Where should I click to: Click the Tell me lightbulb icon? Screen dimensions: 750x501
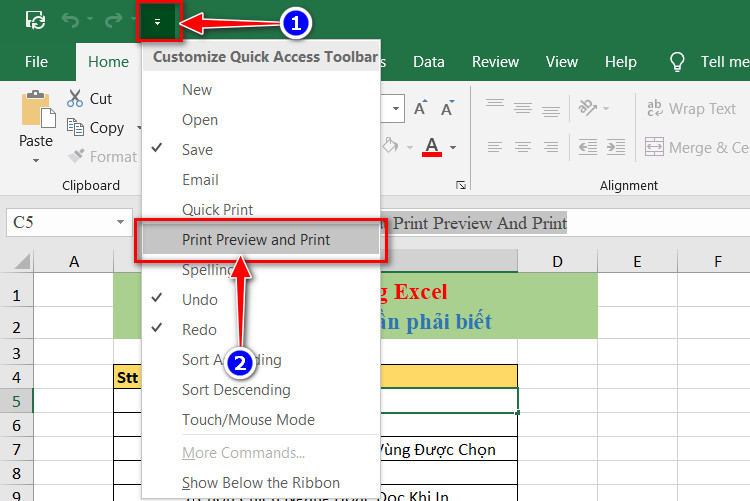pos(677,62)
